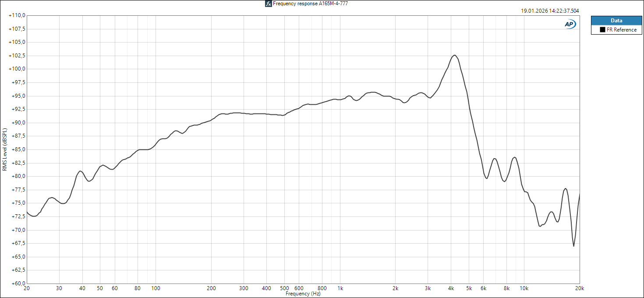The image size is (644, 298).
Task: Click the 60 Hz frequency axis label
Action: 114,288
